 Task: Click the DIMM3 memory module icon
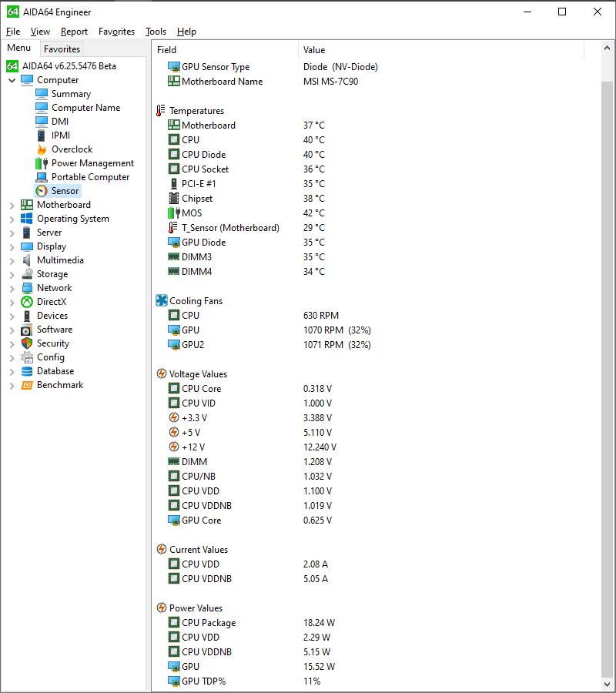coord(174,256)
